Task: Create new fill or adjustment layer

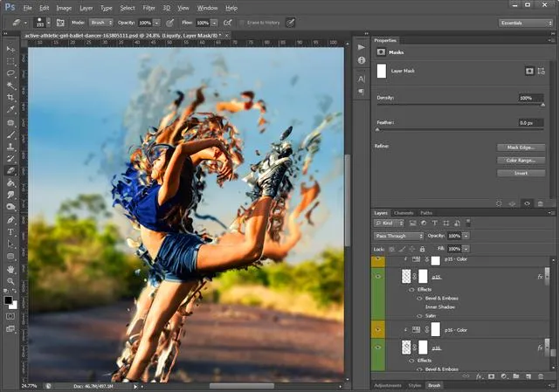Action: pos(504,376)
